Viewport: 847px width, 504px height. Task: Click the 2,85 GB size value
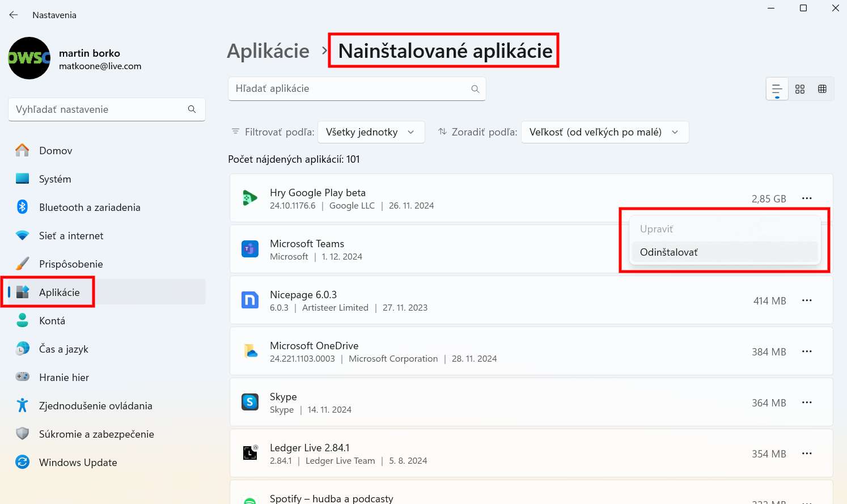click(x=769, y=199)
